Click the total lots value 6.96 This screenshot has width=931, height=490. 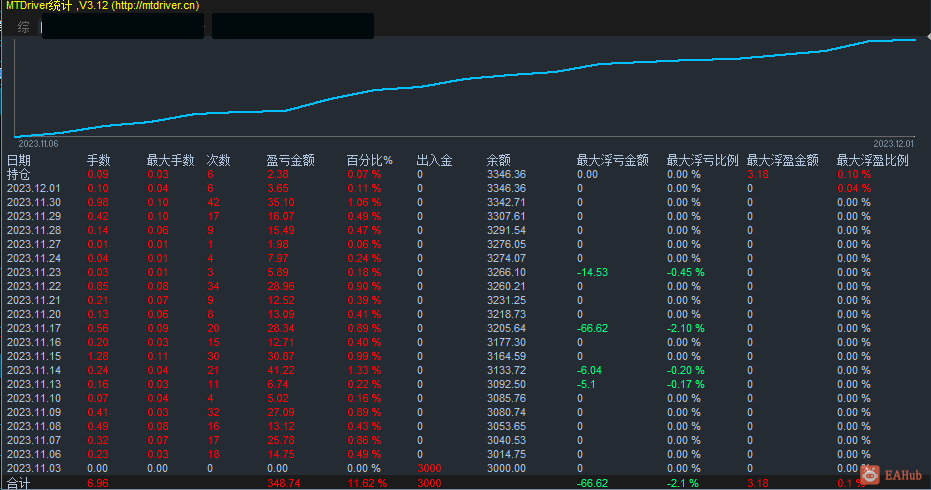pos(98,483)
